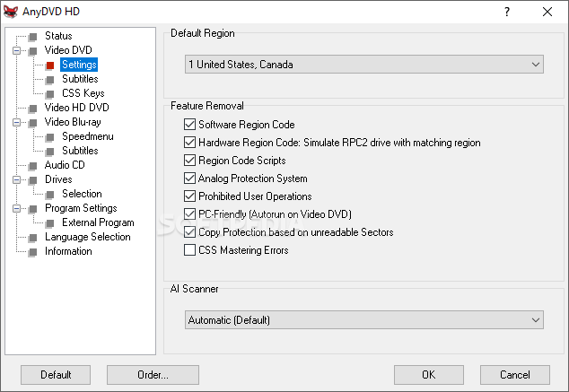Close the AnyDVD HD window

click(x=547, y=12)
